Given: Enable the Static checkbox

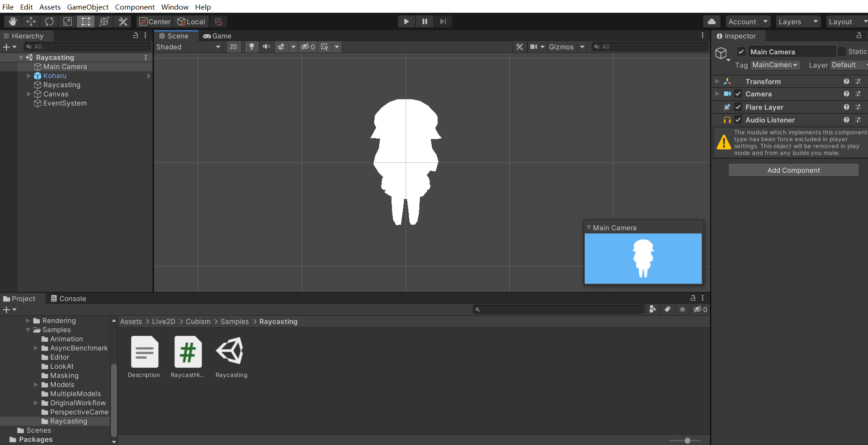Looking at the screenshot, I should [842, 52].
